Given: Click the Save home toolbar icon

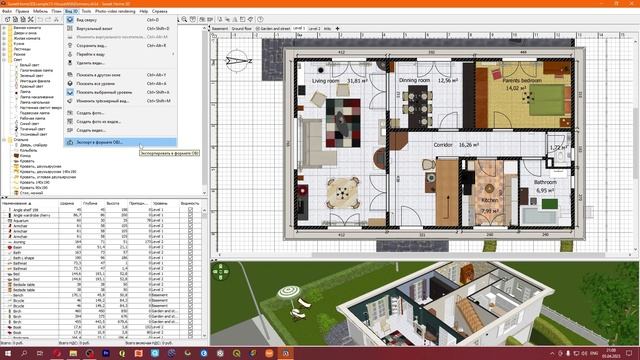Looking at the screenshot, I should (x=22, y=19).
